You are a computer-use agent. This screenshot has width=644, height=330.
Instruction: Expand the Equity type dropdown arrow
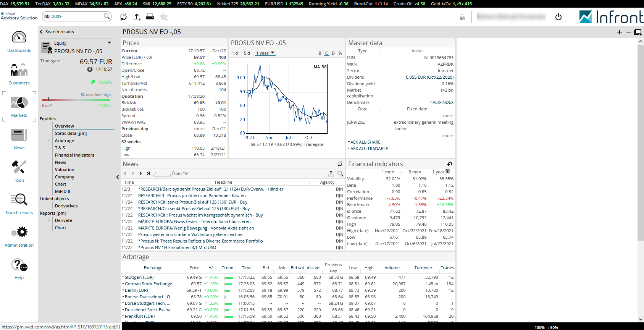[x=109, y=43]
